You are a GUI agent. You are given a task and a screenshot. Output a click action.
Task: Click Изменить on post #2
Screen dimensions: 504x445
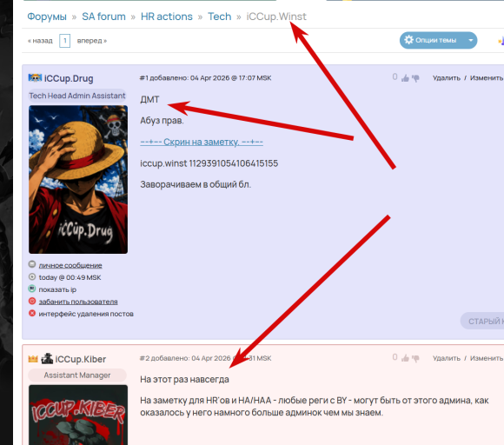[487, 358]
